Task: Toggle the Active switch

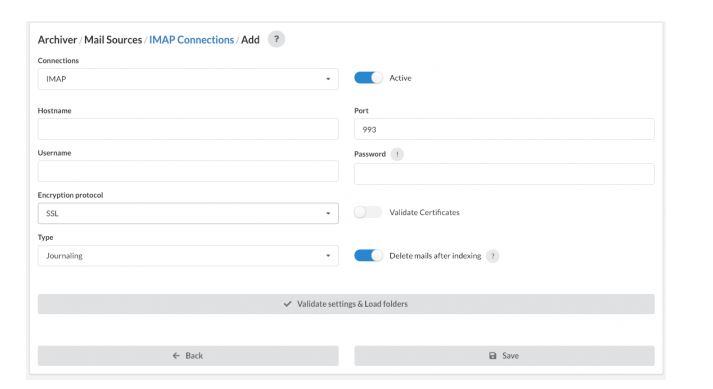Action: (368, 78)
